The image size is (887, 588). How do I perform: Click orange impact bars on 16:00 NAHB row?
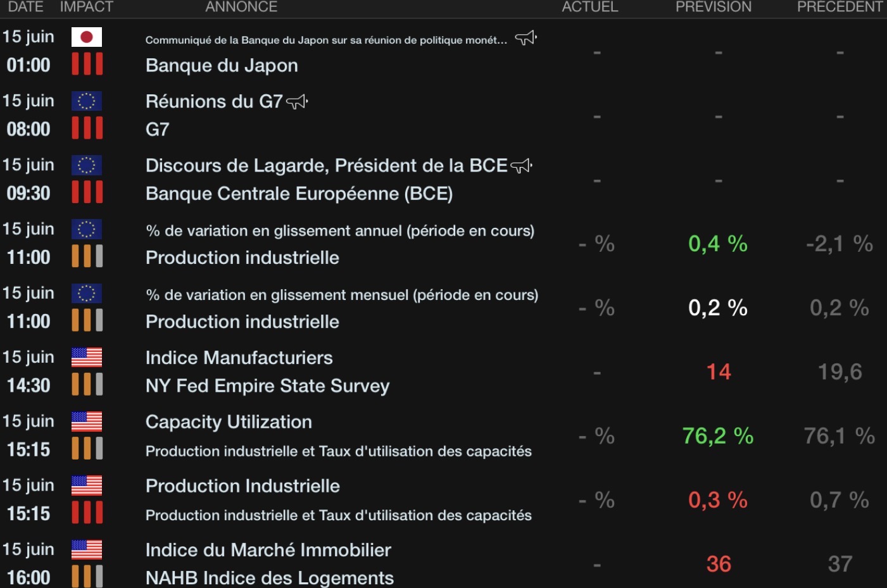87,576
